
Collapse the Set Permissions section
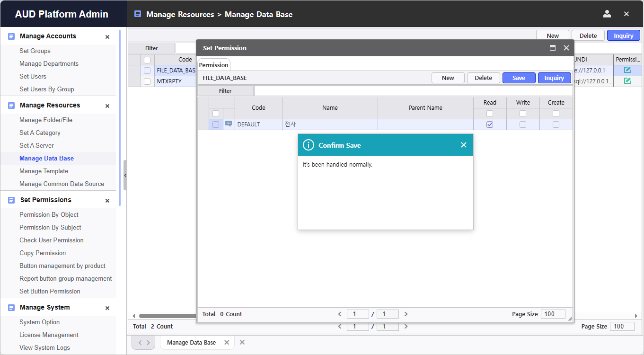coord(107,201)
